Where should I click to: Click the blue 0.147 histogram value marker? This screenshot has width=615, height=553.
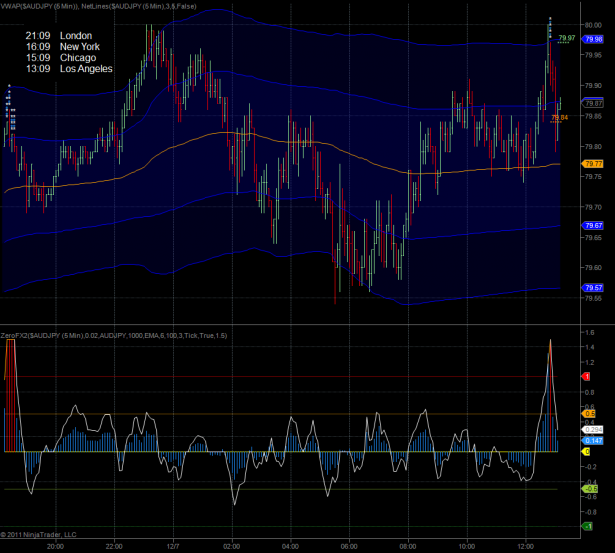tap(592, 440)
